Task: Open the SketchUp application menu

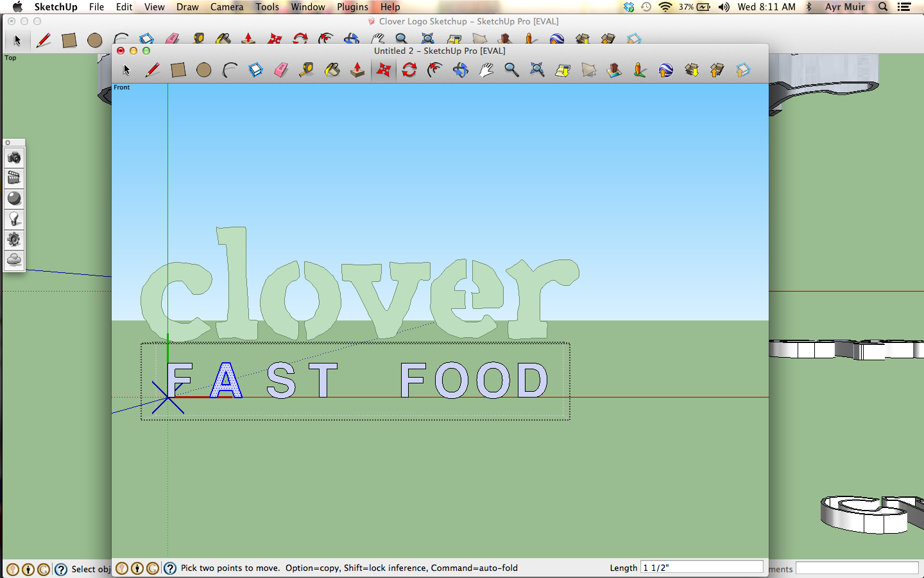Action: (56, 7)
